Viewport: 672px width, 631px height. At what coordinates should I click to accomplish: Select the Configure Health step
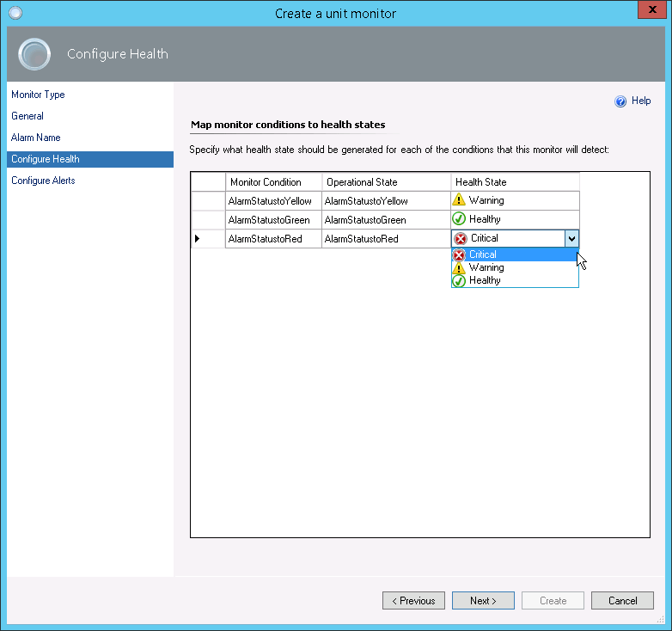90,159
